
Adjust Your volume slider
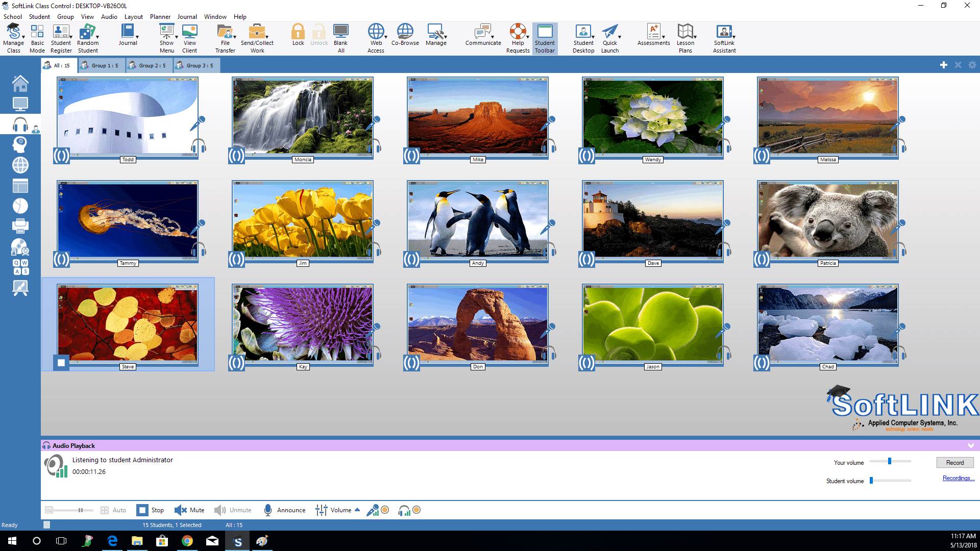tap(890, 461)
